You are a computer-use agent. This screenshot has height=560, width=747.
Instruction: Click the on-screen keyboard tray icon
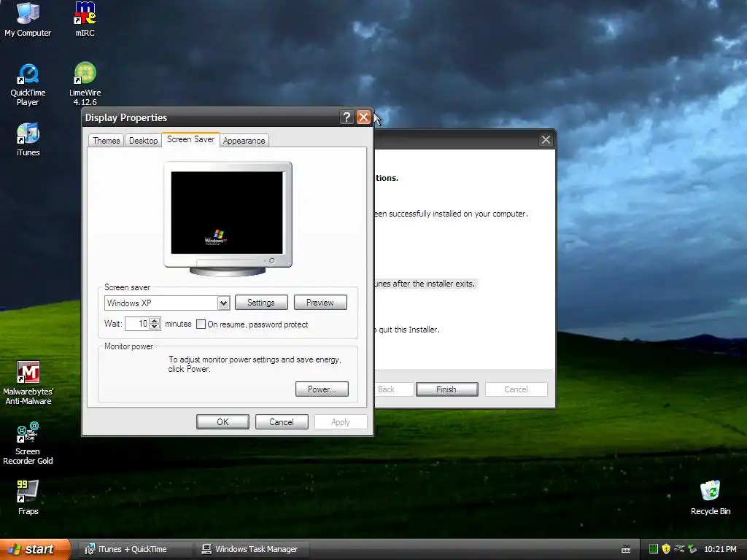click(x=626, y=550)
